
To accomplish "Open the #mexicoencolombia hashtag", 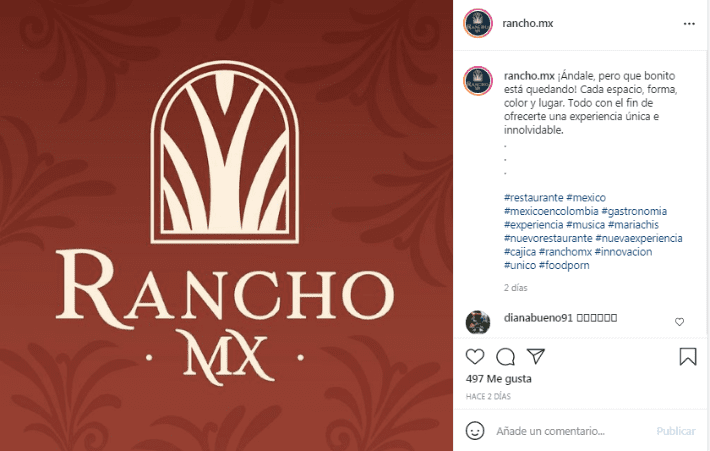I will click(x=551, y=211).
